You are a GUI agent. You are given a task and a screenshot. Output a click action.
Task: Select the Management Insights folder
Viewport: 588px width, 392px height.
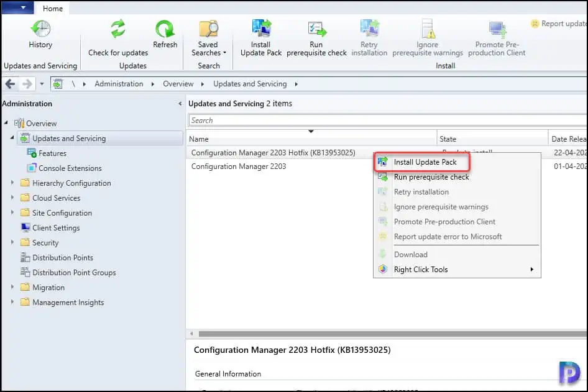[x=68, y=303]
